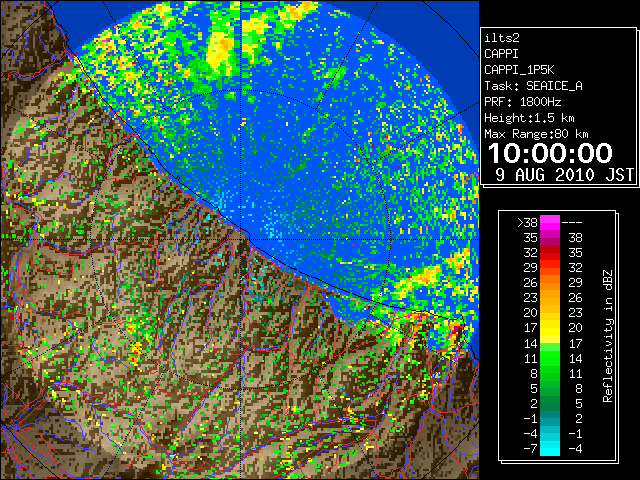Click the 'Height:1.5 km' text
Image resolution: width=640 pixels, height=480 pixels.
coord(529,118)
